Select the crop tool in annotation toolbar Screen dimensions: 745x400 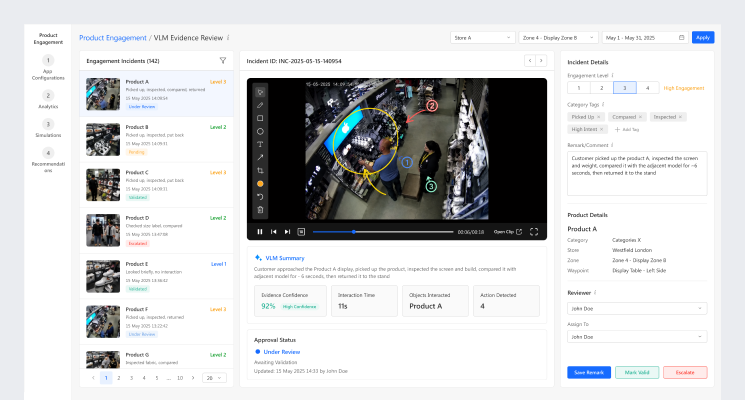260,171
